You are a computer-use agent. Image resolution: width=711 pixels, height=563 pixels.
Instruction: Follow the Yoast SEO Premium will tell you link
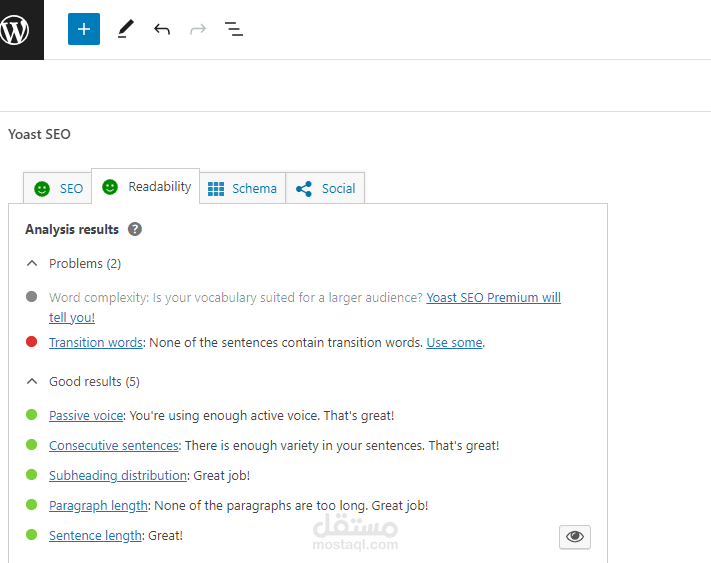pyautogui.click(x=493, y=298)
